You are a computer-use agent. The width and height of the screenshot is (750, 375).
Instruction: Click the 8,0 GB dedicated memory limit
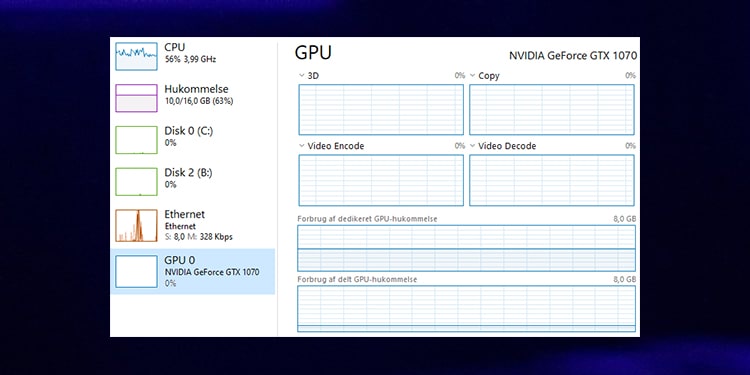pyautogui.click(x=625, y=219)
